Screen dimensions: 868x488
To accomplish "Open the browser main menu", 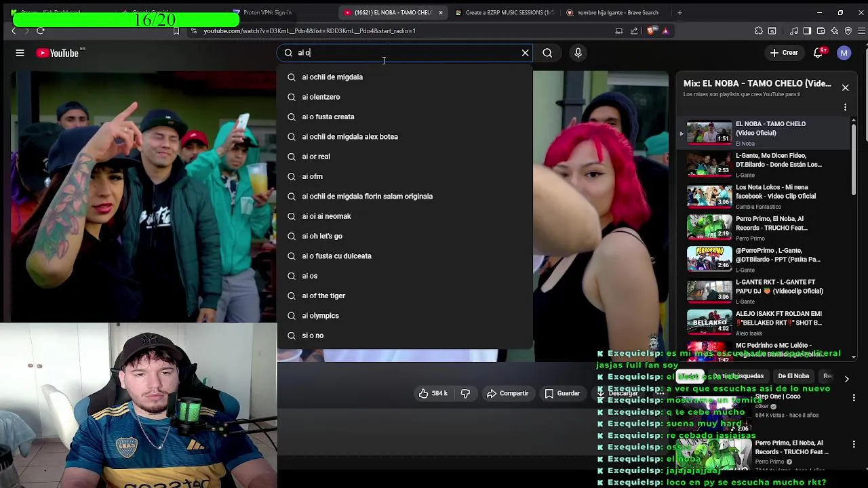I will click(x=860, y=30).
